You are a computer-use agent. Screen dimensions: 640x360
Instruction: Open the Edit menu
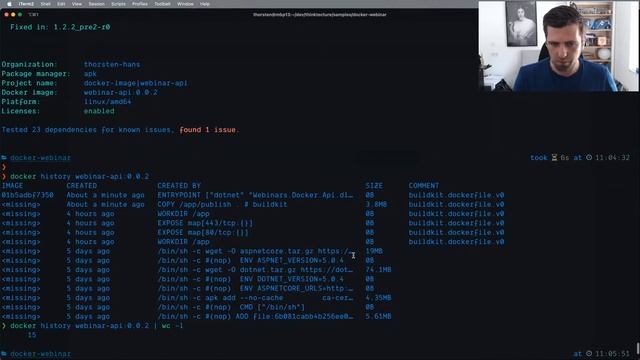point(61,4)
